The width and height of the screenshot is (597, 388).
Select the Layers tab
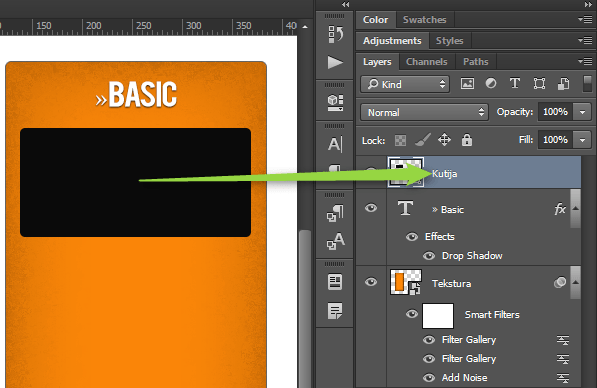tap(377, 62)
